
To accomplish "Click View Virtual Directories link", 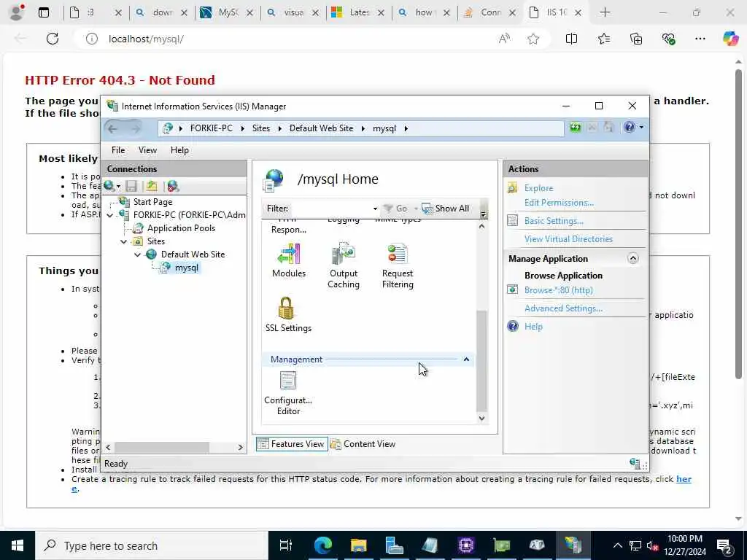I will [x=568, y=239].
